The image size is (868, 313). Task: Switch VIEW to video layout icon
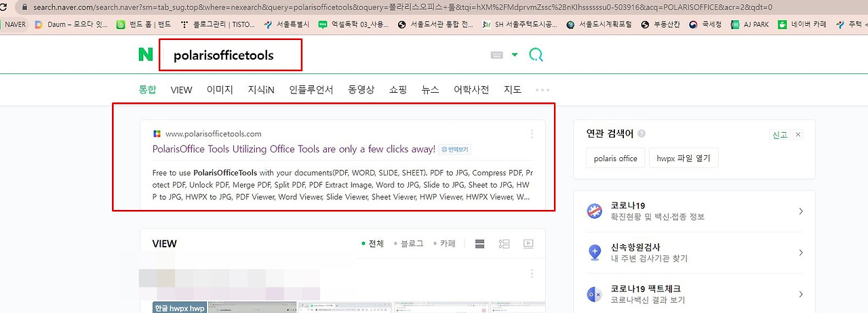[x=528, y=244]
